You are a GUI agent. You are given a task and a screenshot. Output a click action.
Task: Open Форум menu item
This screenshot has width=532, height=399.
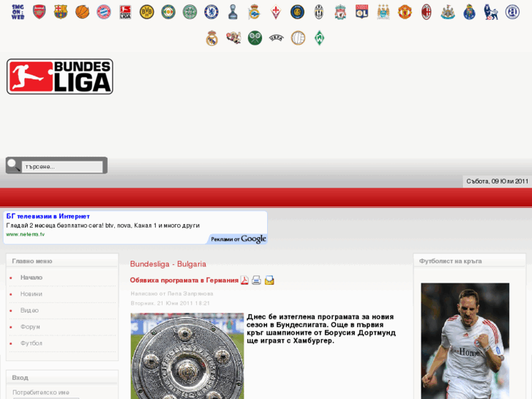(x=30, y=327)
